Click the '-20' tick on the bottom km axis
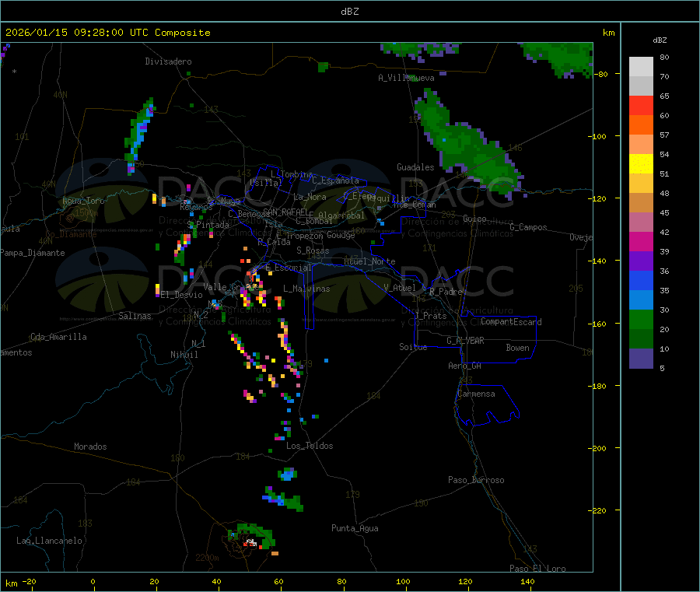Image resolution: width=700 pixels, height=592 pixels. tap(30, 581)
